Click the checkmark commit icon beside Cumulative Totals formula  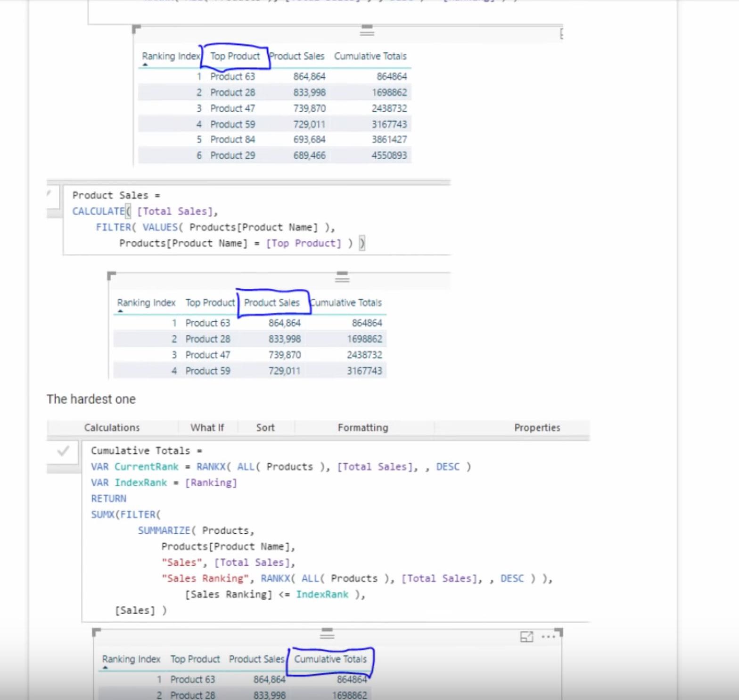click(x=63, y=451)
